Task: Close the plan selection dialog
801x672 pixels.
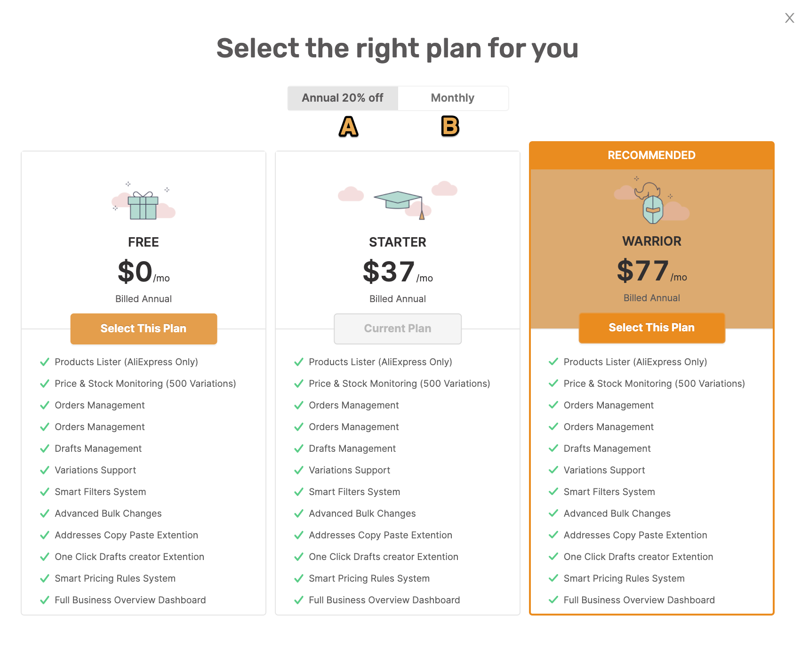Action: [x=789, y=18]
